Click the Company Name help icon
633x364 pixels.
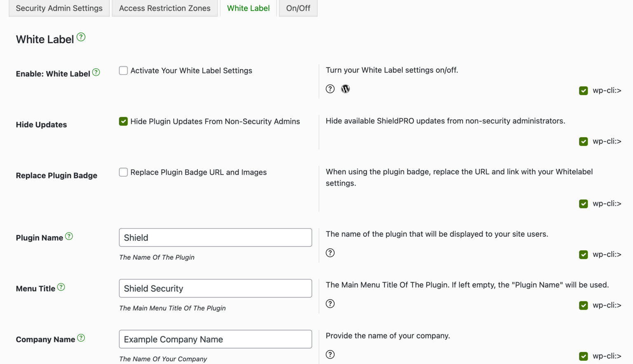[81, 338]
